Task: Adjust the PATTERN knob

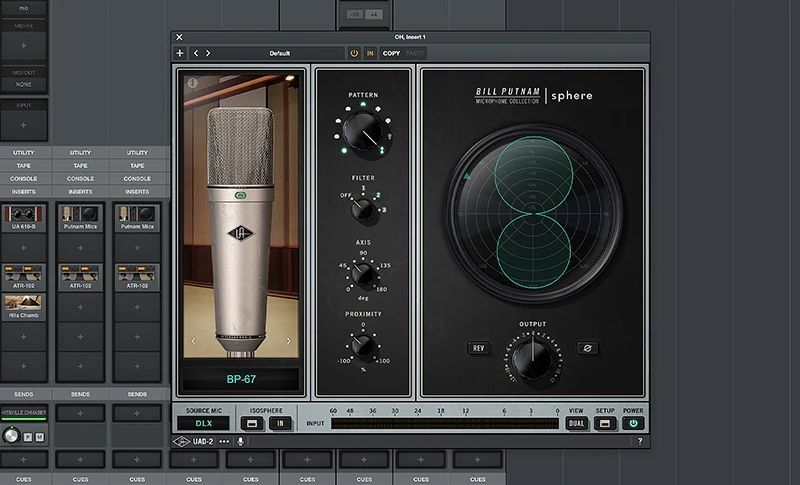Action: click(362, 132)
